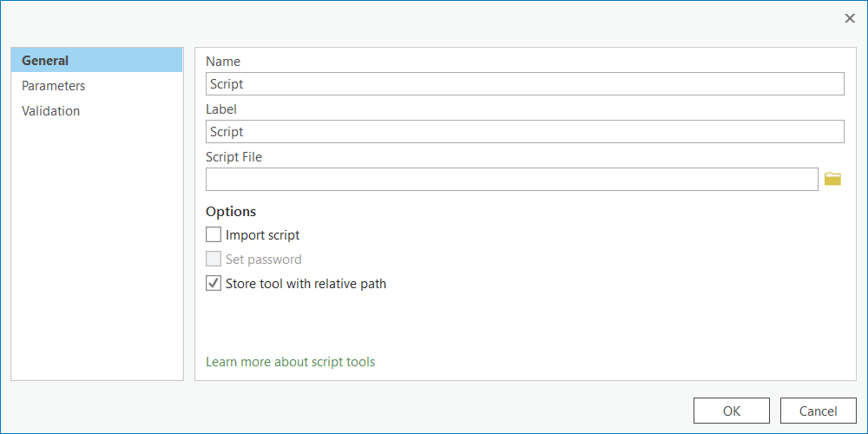Open the Learn more about script tools link

(291, 362)
